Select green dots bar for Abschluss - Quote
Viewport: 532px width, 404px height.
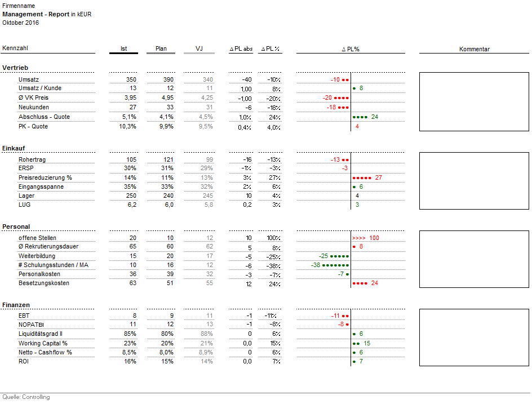pyautogui.click(x=360, y=117)
